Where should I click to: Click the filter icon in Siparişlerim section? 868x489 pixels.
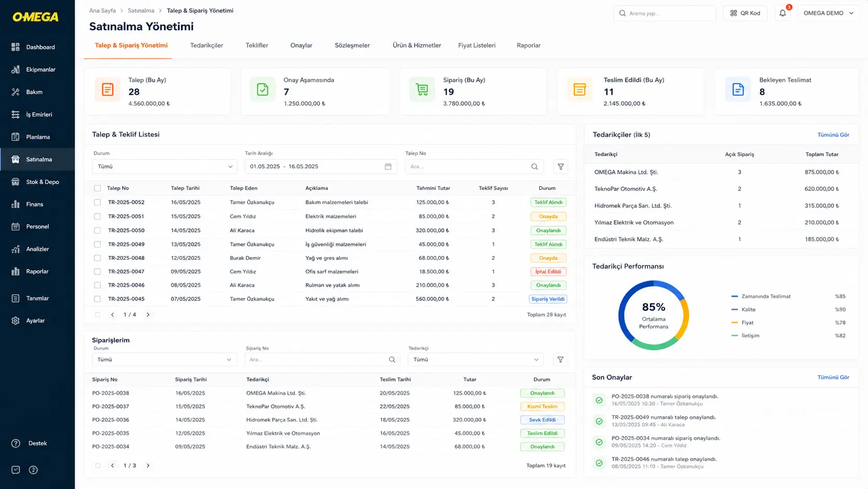[x=560, y=360]
